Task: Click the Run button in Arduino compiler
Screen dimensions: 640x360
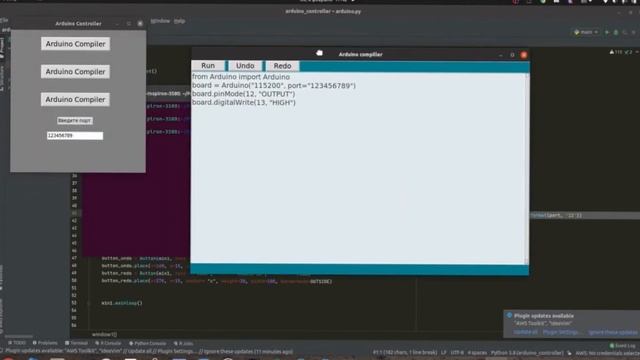Action: (x=208, y=66)
